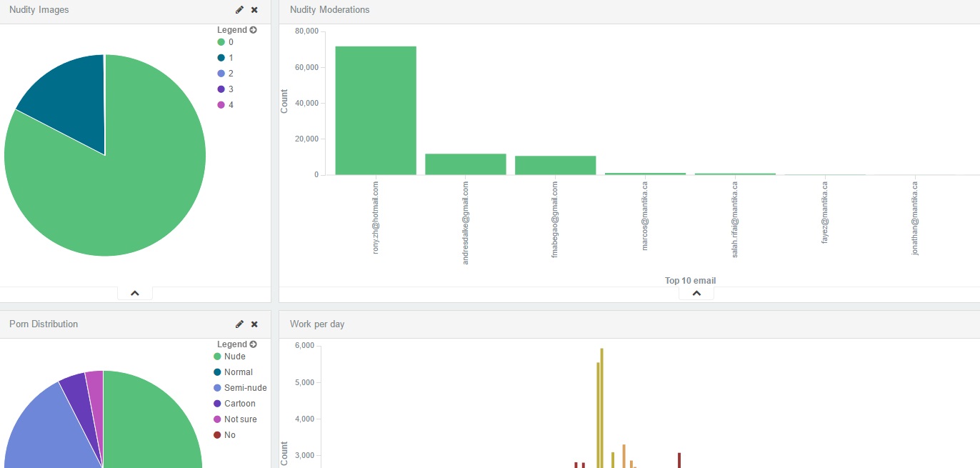Toggle legend entry 1 in Nudity Images

pos(230,58)
